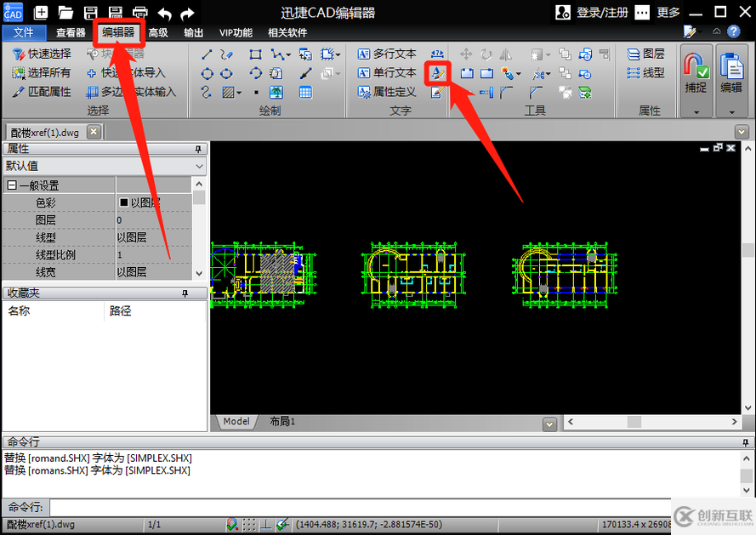Toggle grid dots icon in status bar
This screenshot has height=535, width=756.
pyautogui.click(x=249, y=524)
